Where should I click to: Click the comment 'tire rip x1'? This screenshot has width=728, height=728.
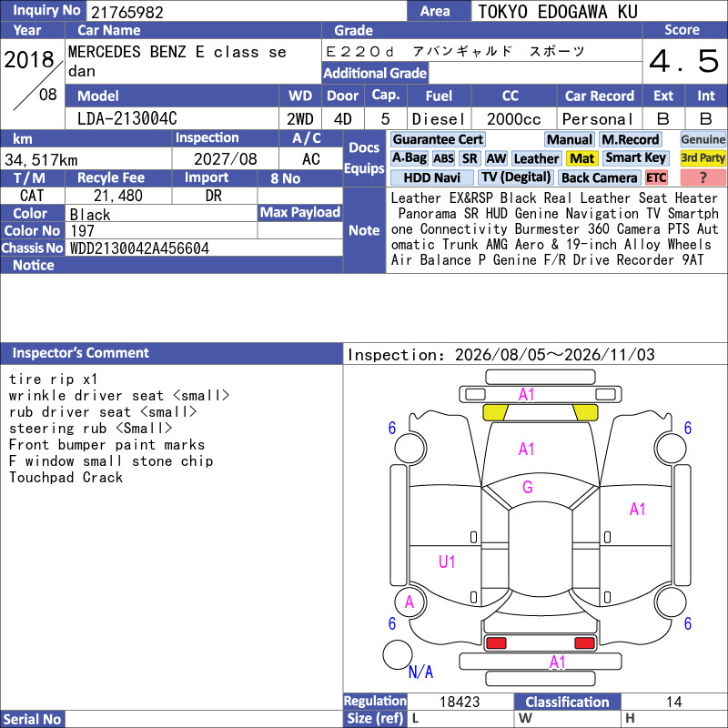(53, 379)
